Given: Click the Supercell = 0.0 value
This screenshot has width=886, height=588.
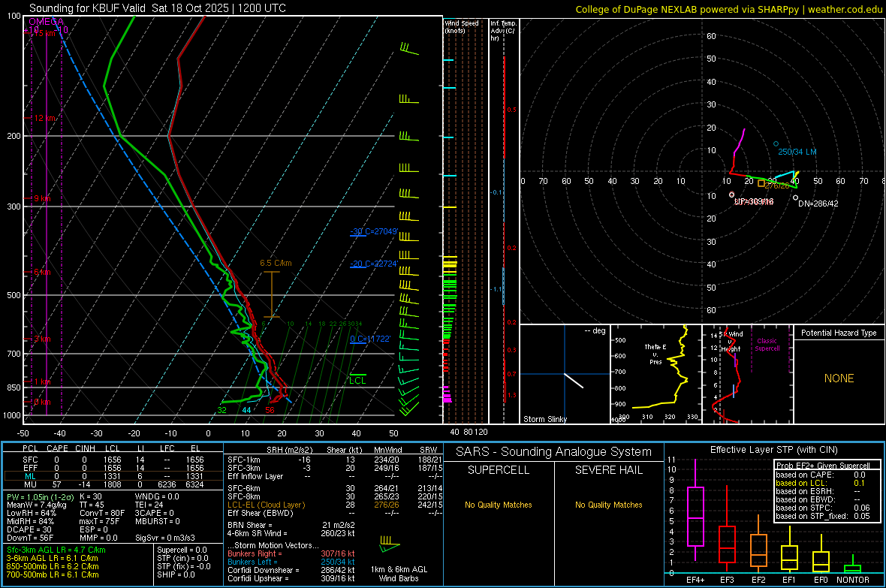Looking at the screenshot, I should [x=182, y=550].
